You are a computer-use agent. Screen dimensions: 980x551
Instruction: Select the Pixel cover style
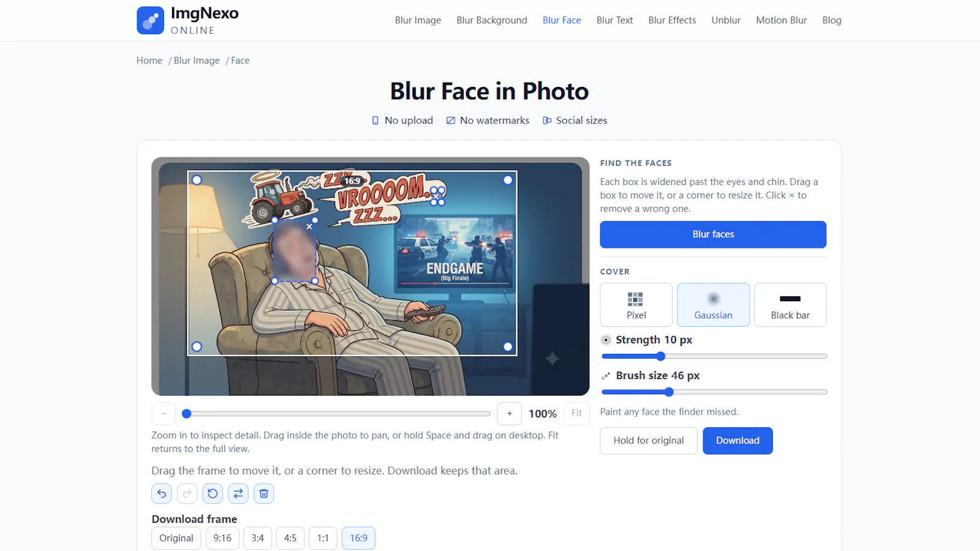tap(636, 305)
